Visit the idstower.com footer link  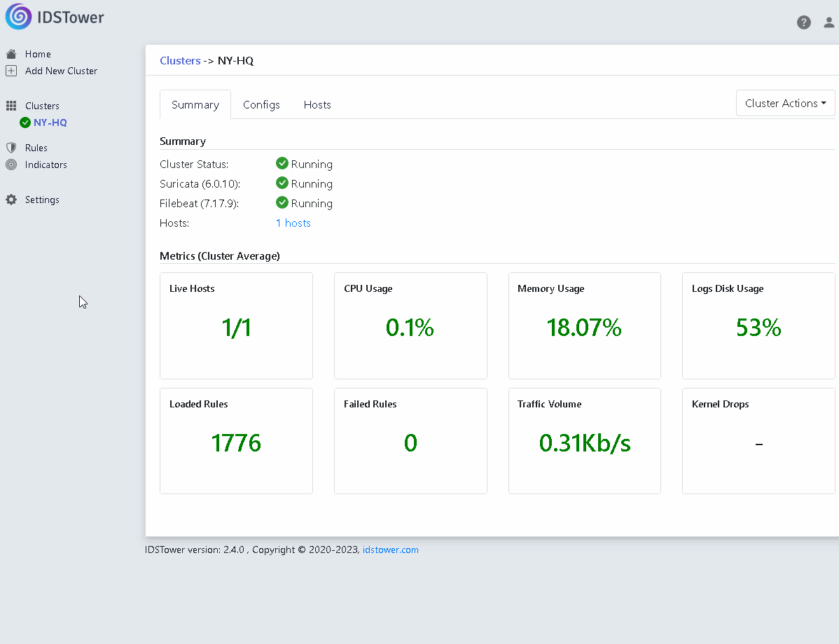[x=391, y=550]
